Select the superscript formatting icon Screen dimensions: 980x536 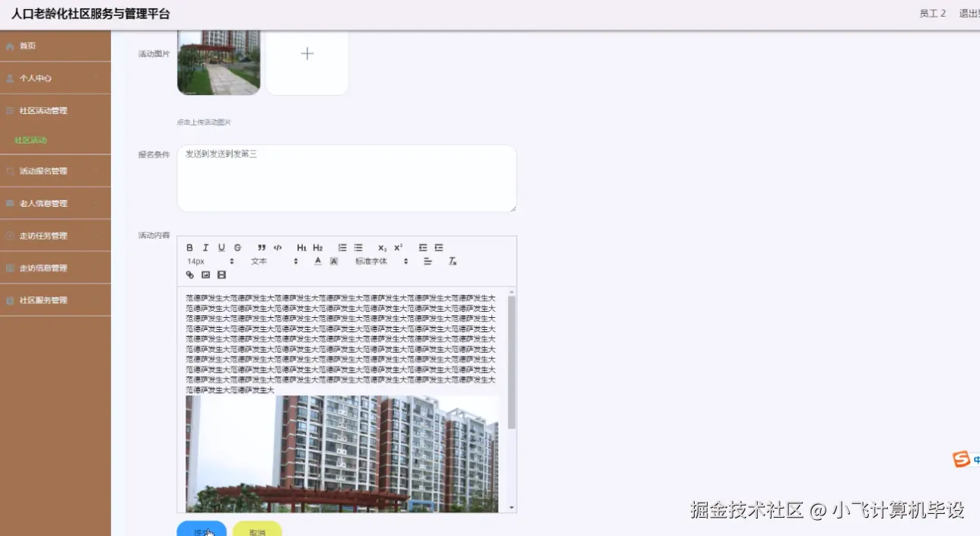(397, 247)
